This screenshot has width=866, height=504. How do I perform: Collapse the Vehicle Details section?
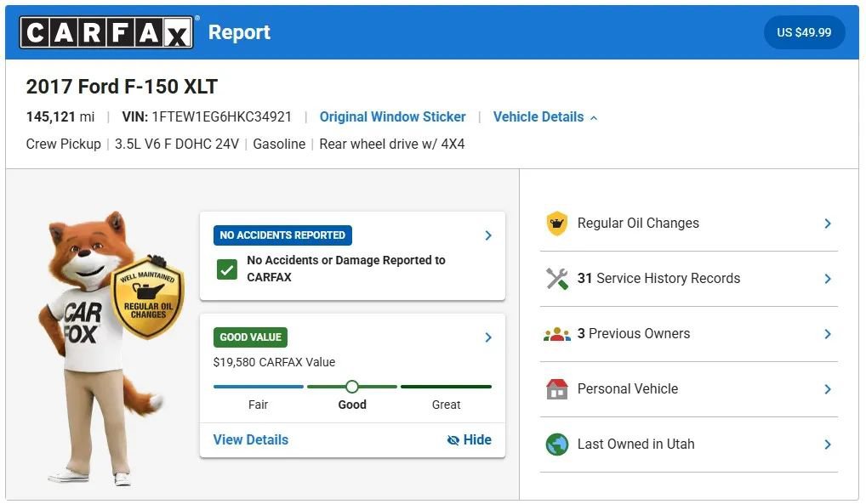(x=545, y=117)
